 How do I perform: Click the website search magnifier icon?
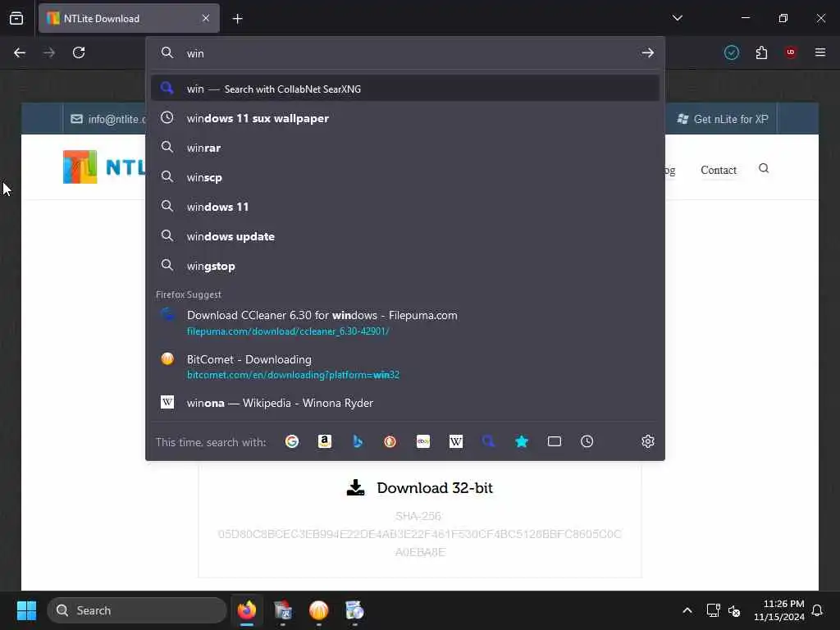(x=764, y=169)
